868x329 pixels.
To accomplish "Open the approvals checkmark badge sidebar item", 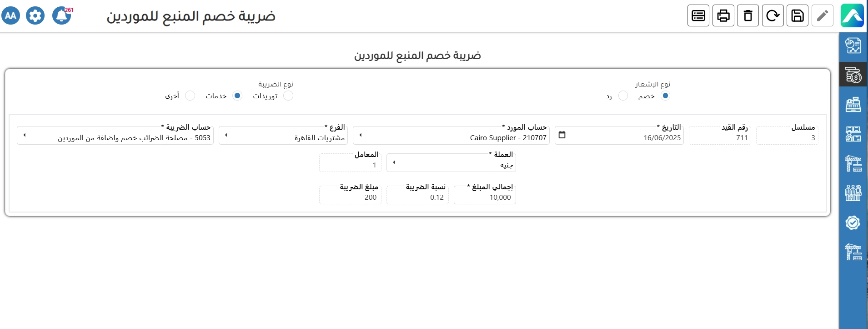I will pyautogui.click(x=853, y=223).
